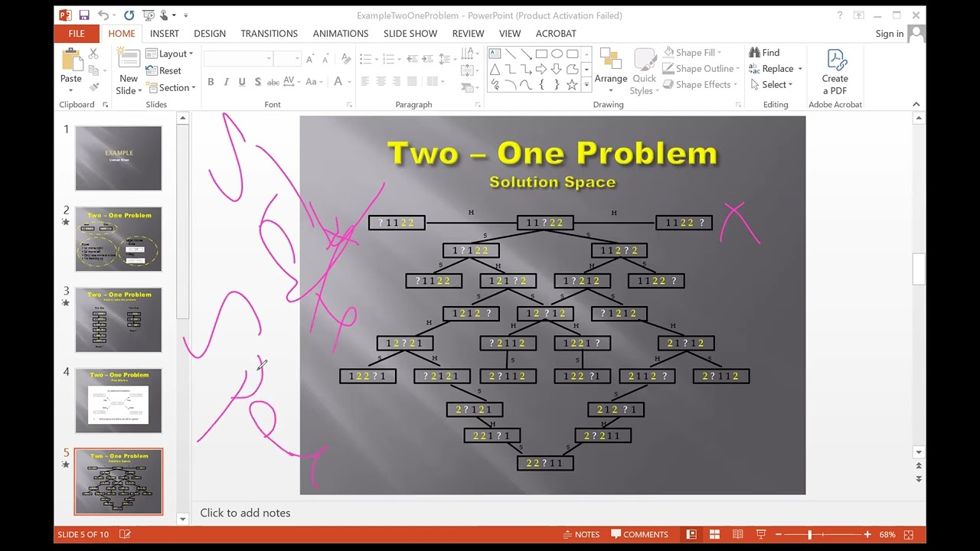Click Fit slide to window icon
Screen dimensions: 980x551
[909, 534]
